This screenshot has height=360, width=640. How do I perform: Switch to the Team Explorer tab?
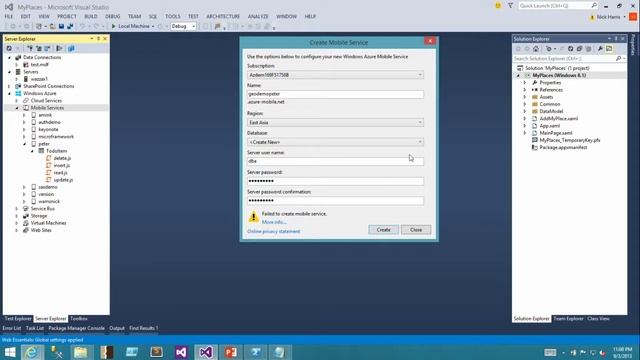(568, 318)
